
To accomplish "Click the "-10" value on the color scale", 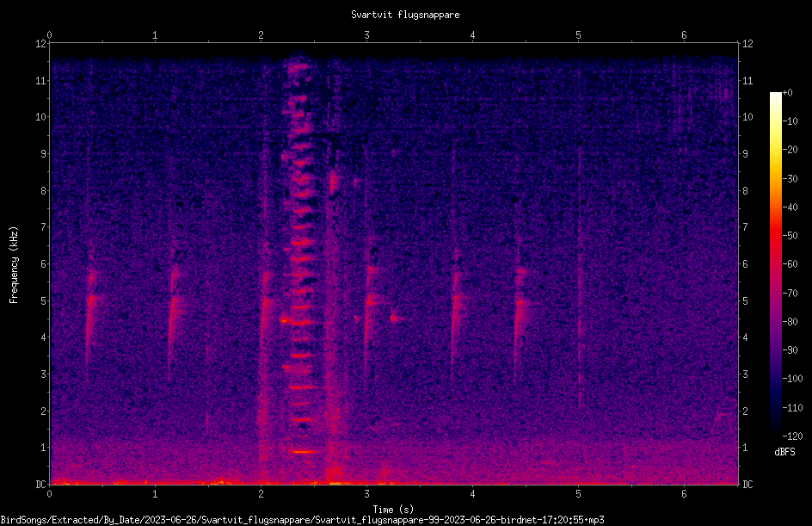I will click(x=790, y=121).
